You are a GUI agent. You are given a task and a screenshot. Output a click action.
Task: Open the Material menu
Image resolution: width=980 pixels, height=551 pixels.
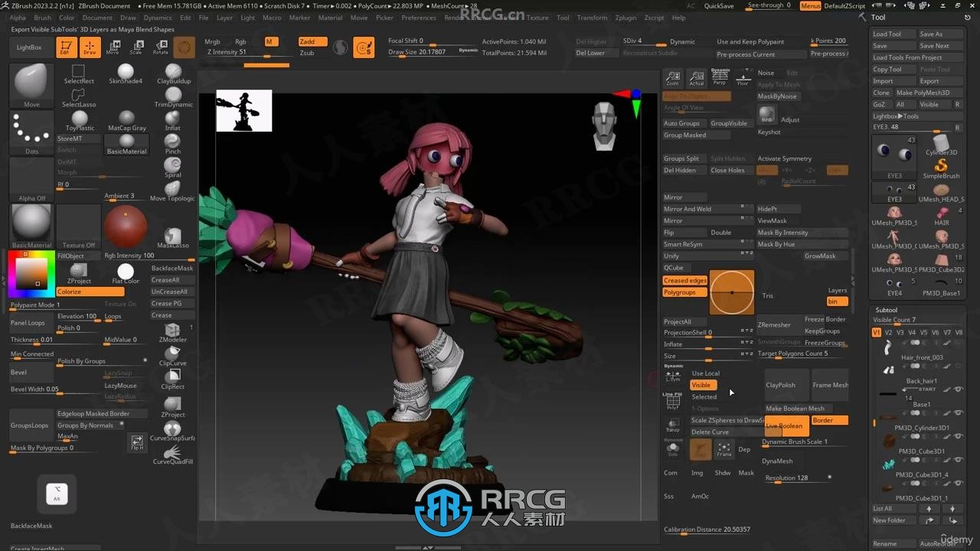click(x=330, y=18)
